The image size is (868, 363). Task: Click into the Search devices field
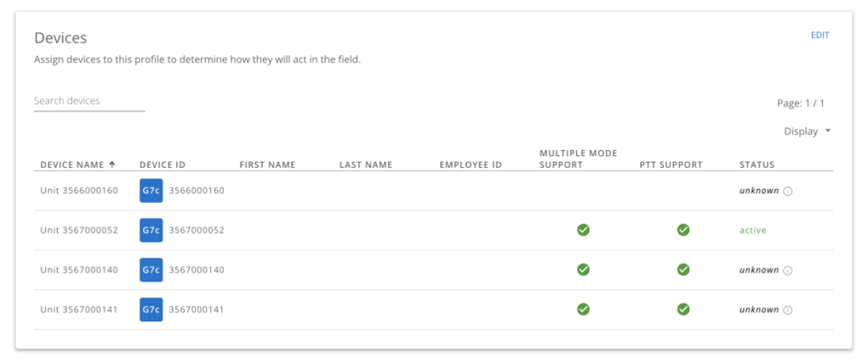(89, 101)
